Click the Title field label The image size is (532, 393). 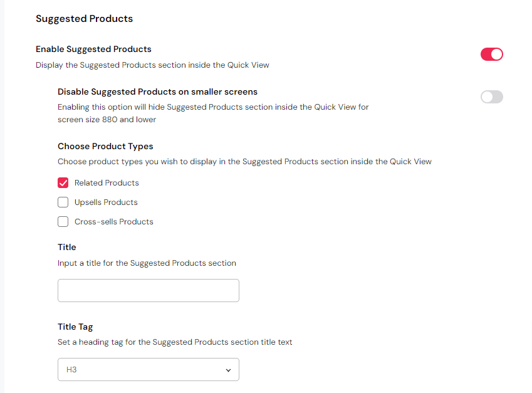pyautogui.click(x=67, y=247)
